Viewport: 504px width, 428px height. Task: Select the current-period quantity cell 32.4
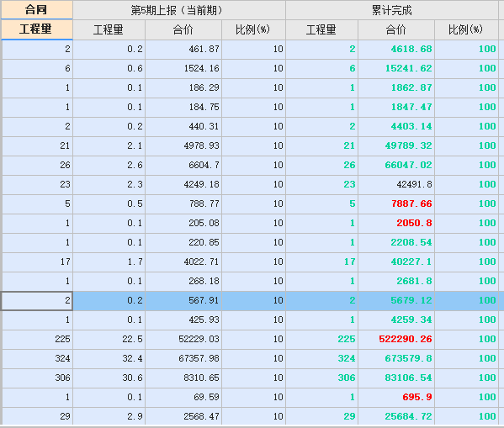click(x=109, y=358)
